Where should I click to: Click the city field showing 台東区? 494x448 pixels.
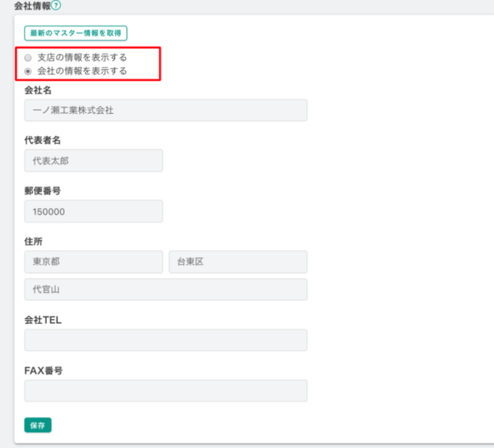click(238, 261)
